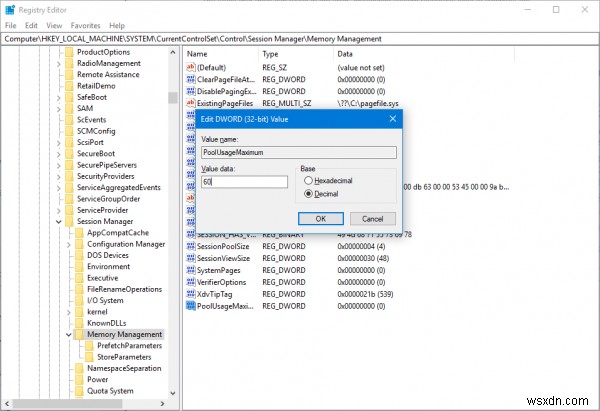Image resolution: width=600 pixels, height=411 pixels.
Task: Click the 0x0000021b (539) data cell
Action: pyautogui.click(x=365, y=294)
